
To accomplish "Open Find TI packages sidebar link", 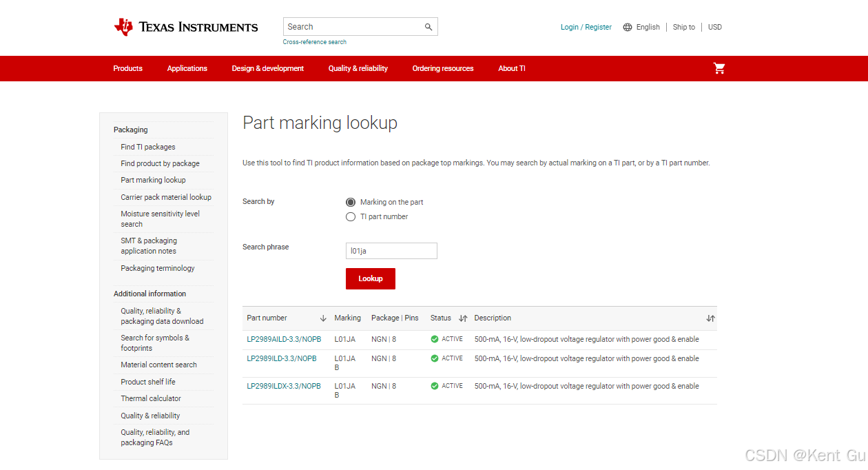I will tap(148, 147).
